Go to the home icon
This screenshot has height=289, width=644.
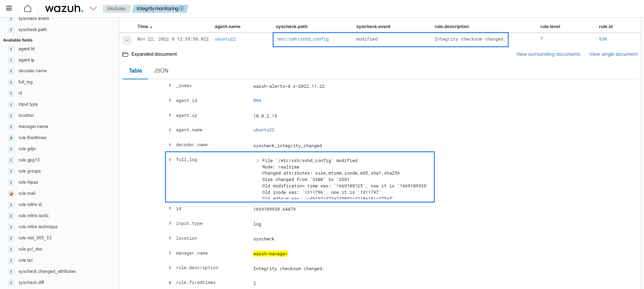(x=28, y=8)
